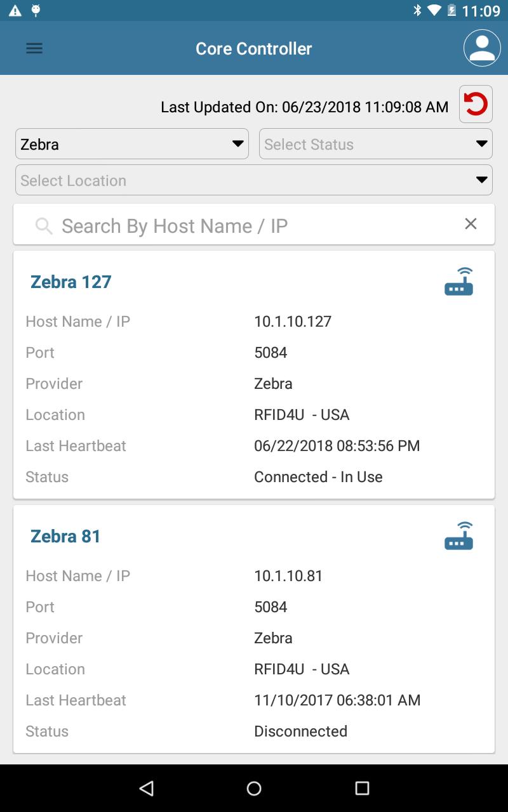Open the Select Location dropdown

(254, 180)
